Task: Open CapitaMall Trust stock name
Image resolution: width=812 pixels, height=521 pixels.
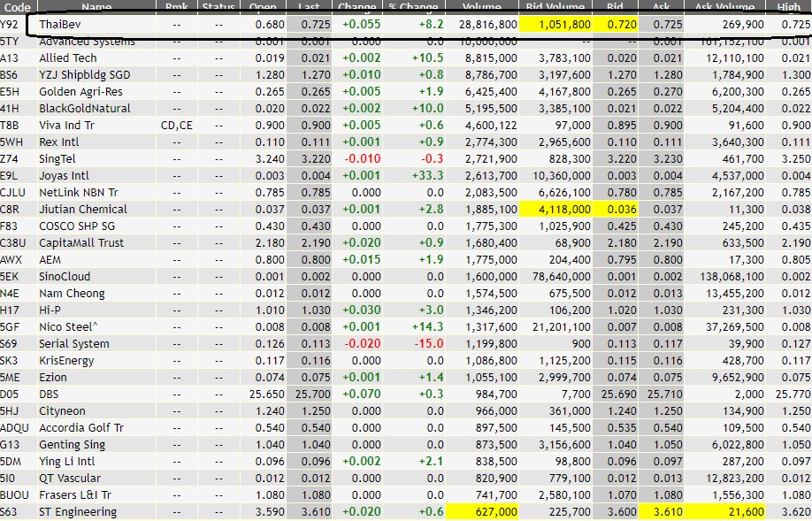Action: [81, 243]
